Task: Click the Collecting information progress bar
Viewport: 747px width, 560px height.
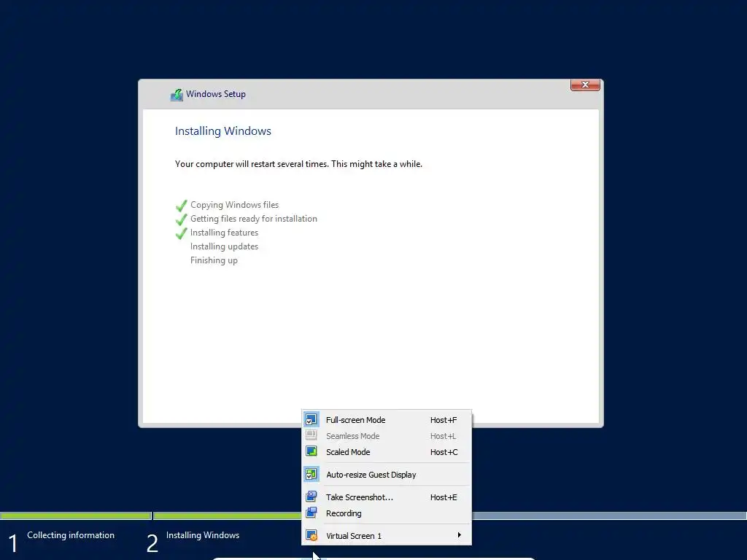Action: click(x=75, y=516)
